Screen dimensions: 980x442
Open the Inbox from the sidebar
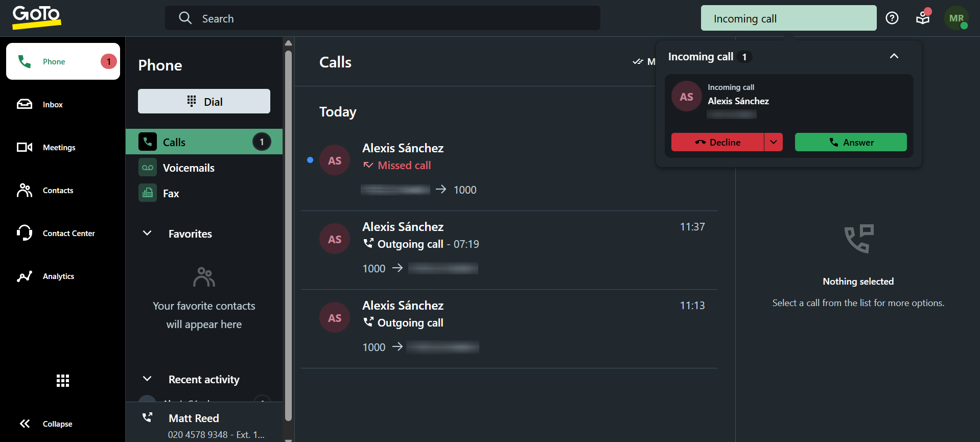coord(52,104)
